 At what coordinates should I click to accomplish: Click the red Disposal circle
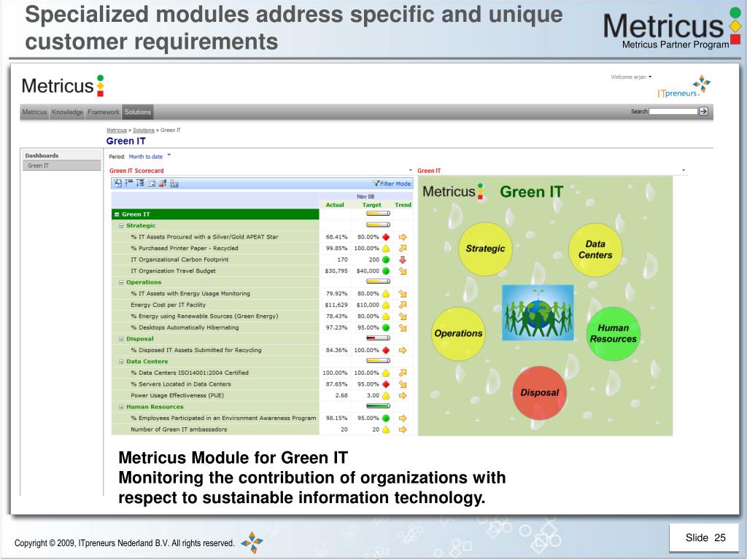point(539,392)
